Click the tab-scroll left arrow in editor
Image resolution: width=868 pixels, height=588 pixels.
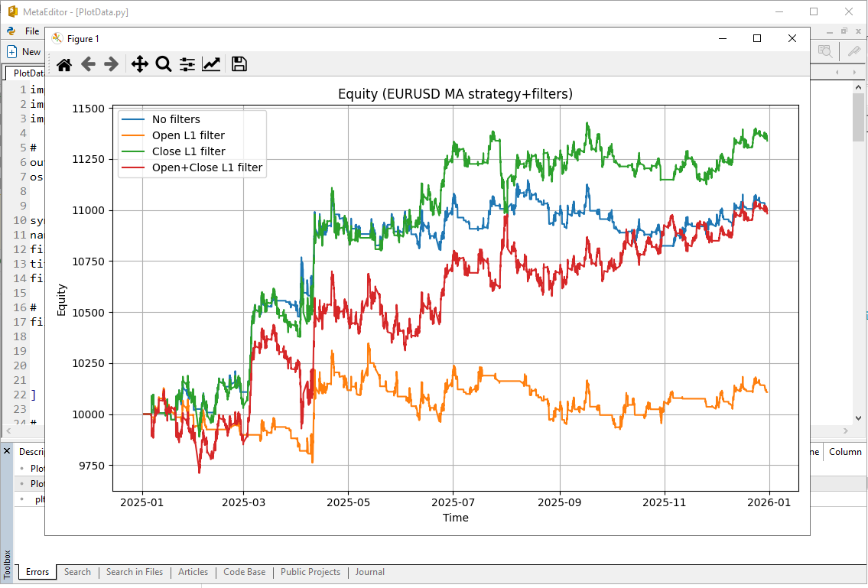pyautogui.click(x=837, y=73)
